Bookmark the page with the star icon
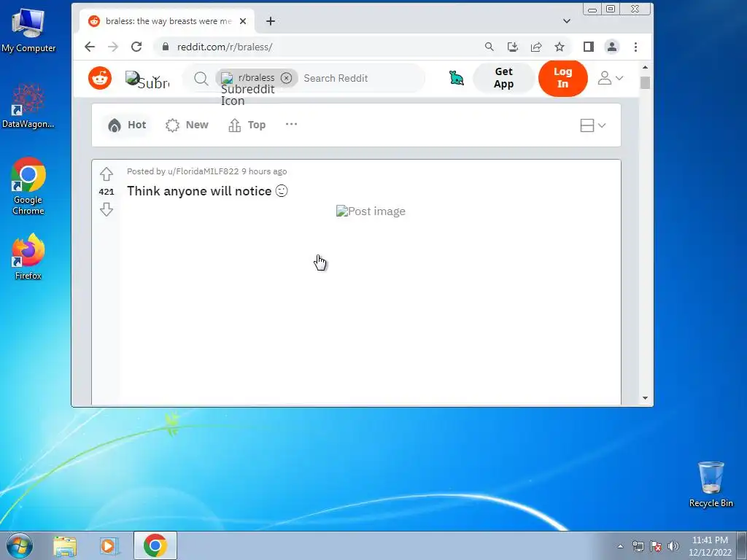 (560, 47)
